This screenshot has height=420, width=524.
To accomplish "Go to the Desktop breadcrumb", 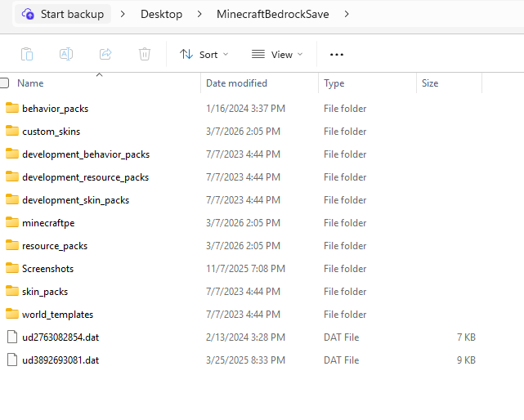I will pos(161,14).
